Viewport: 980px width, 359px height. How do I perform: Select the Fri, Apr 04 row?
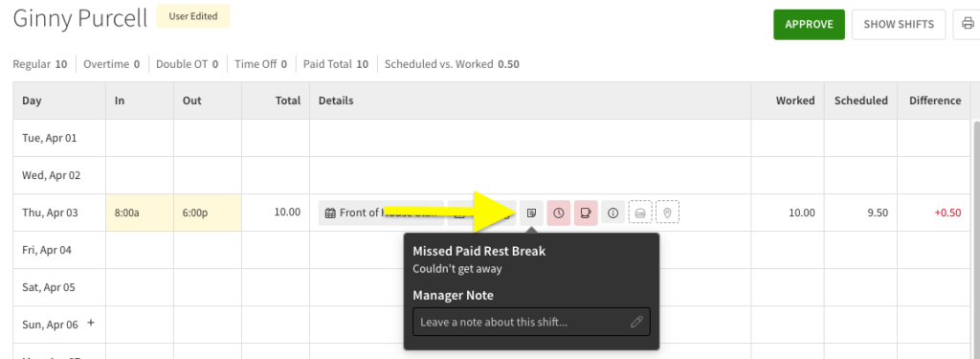491,250
